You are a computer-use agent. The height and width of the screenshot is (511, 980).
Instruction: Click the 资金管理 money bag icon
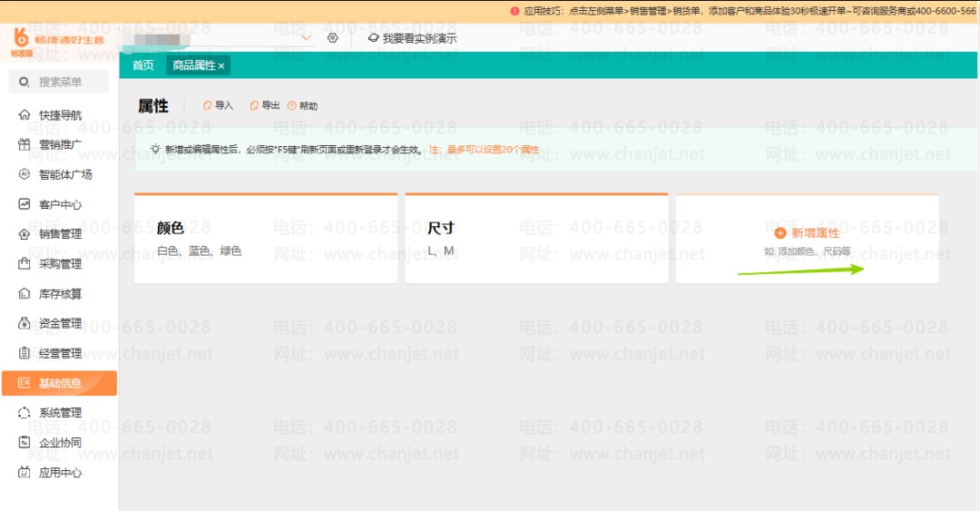coord(24,323)
